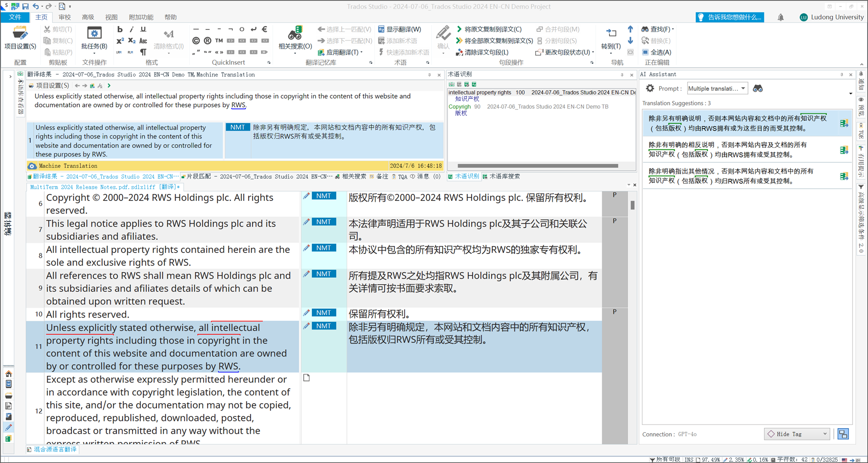The width and height of the screenshot is (868, 463).
Task: Toggle underline formatting
Action: [143, 29]
